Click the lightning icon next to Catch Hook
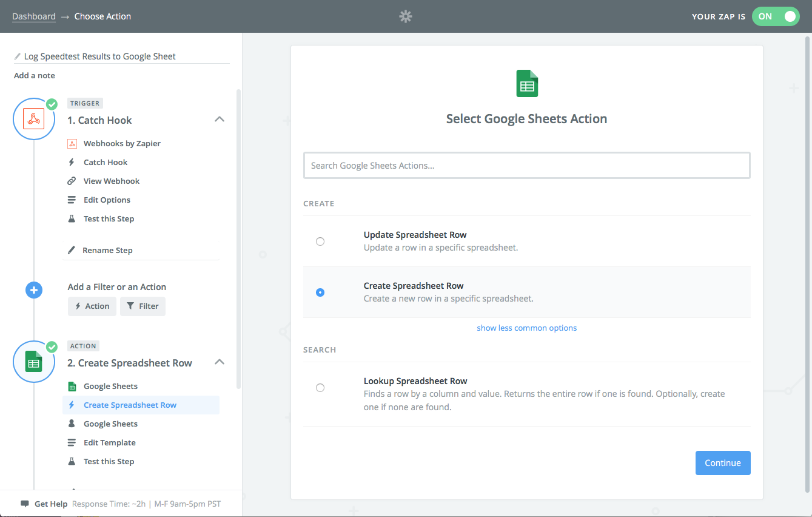 [72, 163]
